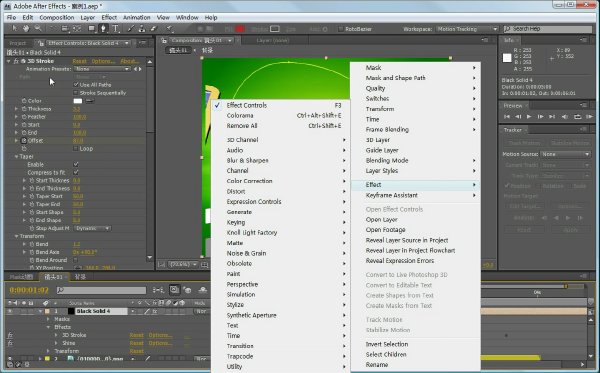Select the Zoom magnifier tool
Image resolution: width=600 pixels, height=373 pixels.
pyautogui.click(x=38, y=28)
